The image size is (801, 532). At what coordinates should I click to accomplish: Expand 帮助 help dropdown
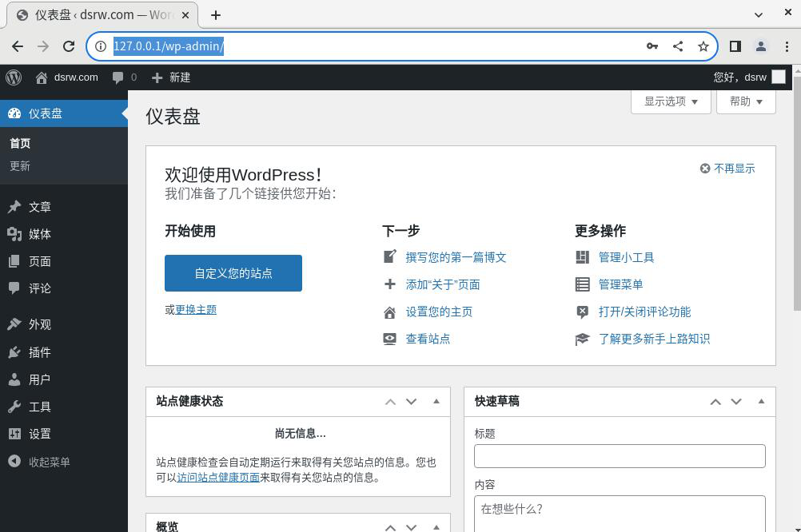tap(746, 101)
